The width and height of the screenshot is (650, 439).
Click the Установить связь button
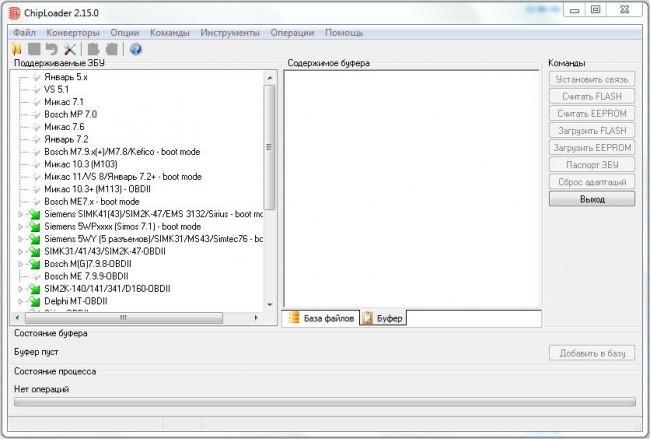click(x=592, y=79)
